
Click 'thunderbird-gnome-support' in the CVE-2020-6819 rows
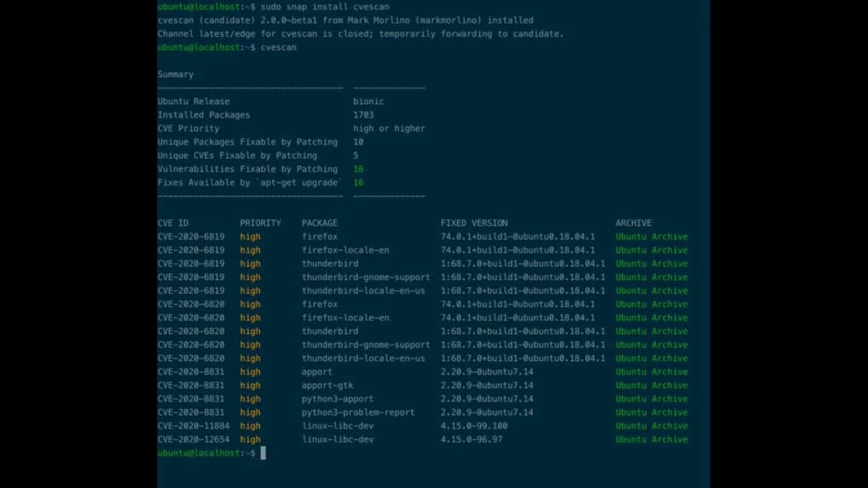pos(366,277)
